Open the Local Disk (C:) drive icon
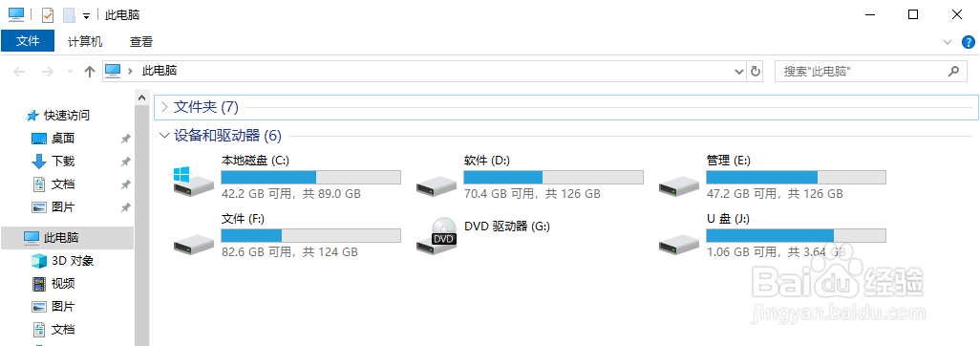 [x=193, y=179]
